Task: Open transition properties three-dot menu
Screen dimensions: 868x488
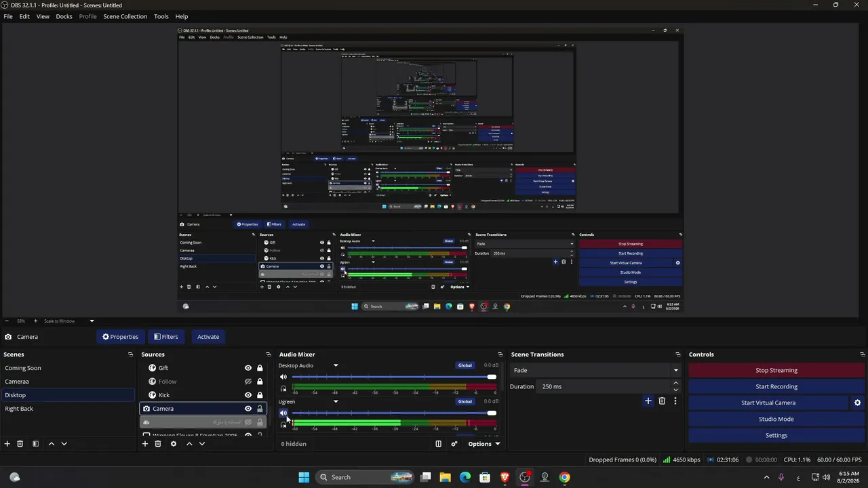Action: [x=675, y=401]
